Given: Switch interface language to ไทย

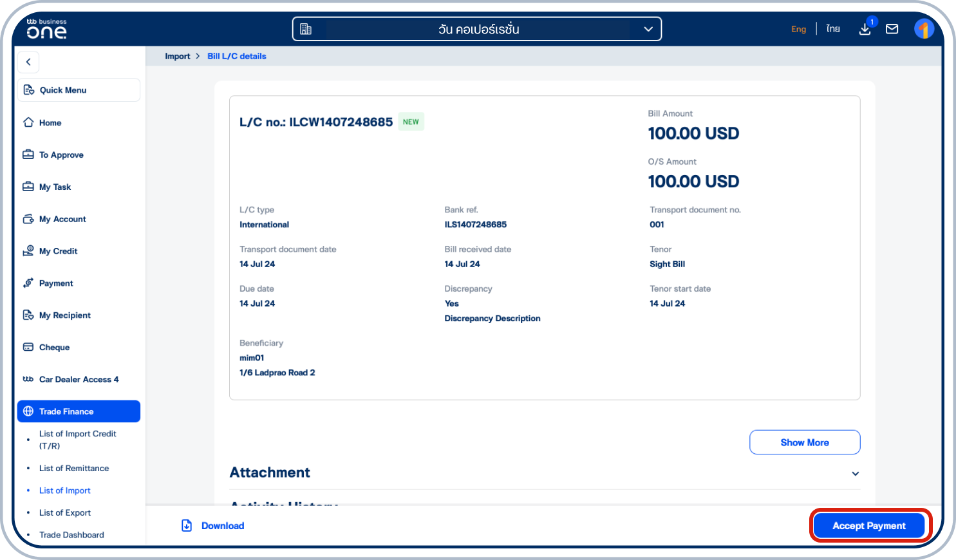Looking at the screenshot, I should [833, 28].
